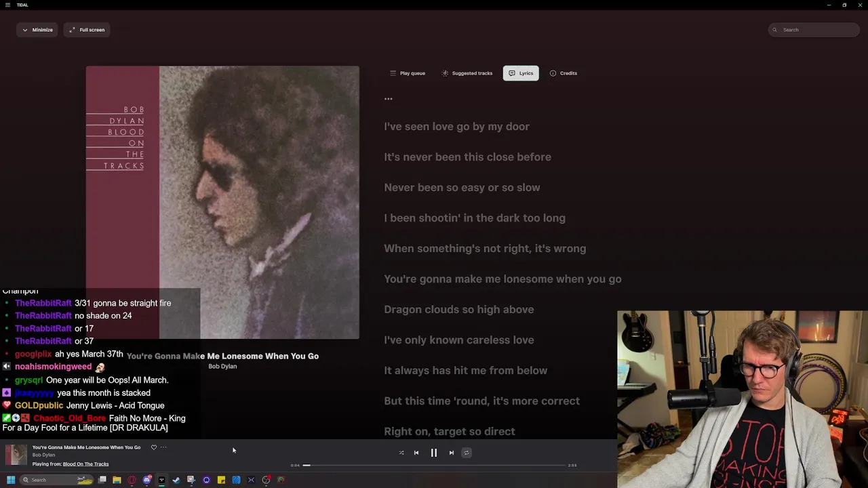Viewport: 868px width, 488px height.
Task: Open Discord from the taskbar
Action: click(x=147, y=480)
